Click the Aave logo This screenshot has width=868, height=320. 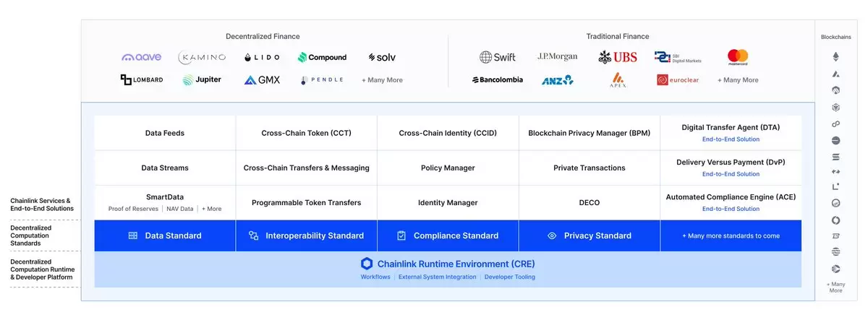141,57
